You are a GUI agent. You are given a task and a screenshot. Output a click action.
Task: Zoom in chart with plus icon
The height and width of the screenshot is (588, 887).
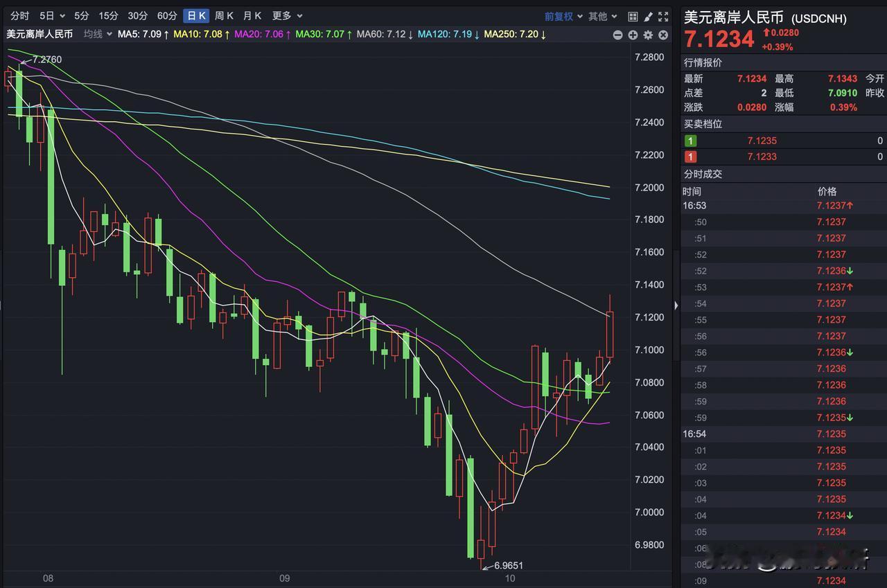(633, 35)
